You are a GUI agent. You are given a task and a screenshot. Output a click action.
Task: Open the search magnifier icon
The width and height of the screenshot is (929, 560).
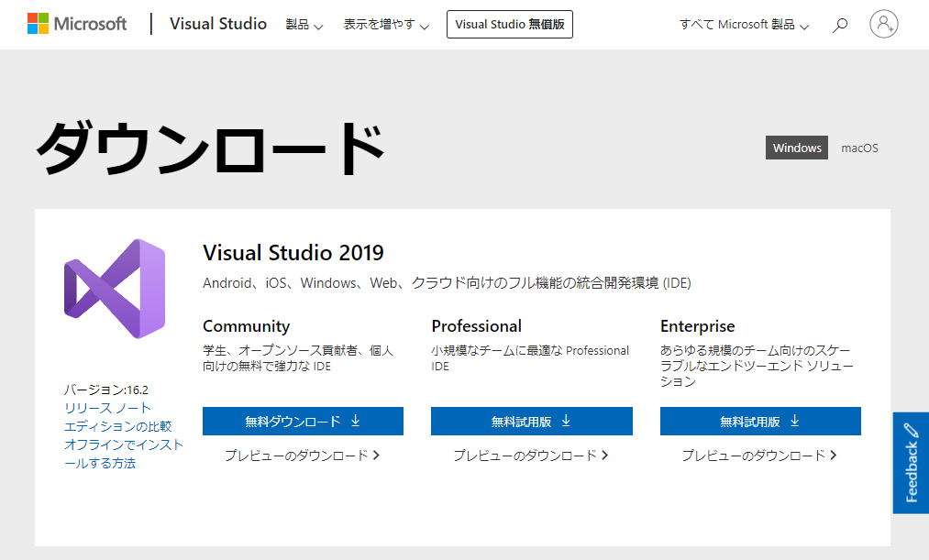coord(839,25)
